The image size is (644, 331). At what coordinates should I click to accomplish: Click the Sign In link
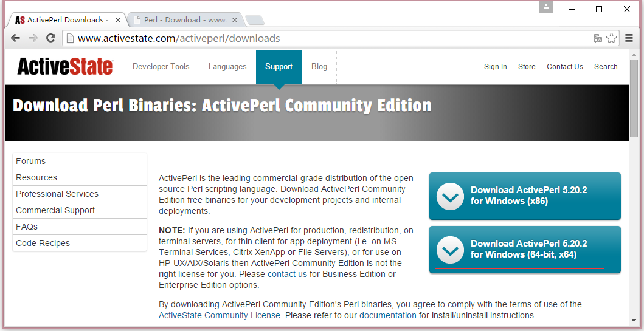[496, 66]
